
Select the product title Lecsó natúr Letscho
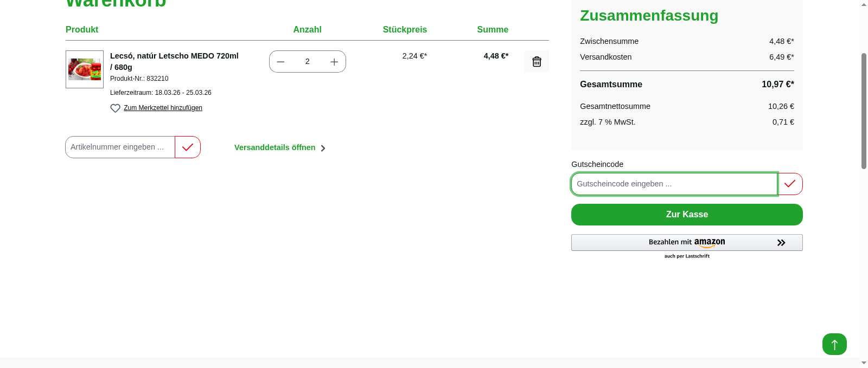pyautogui.click(x=174, y=61)
